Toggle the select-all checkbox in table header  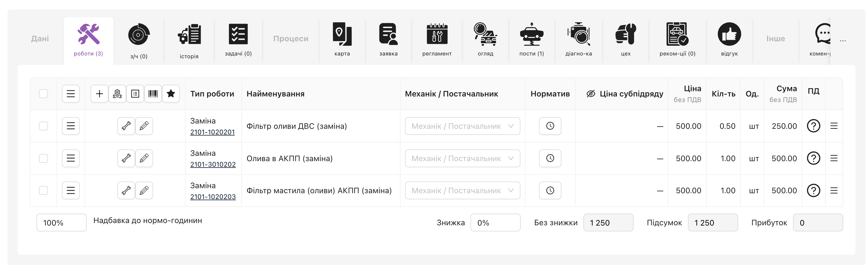tap(43, 94)
